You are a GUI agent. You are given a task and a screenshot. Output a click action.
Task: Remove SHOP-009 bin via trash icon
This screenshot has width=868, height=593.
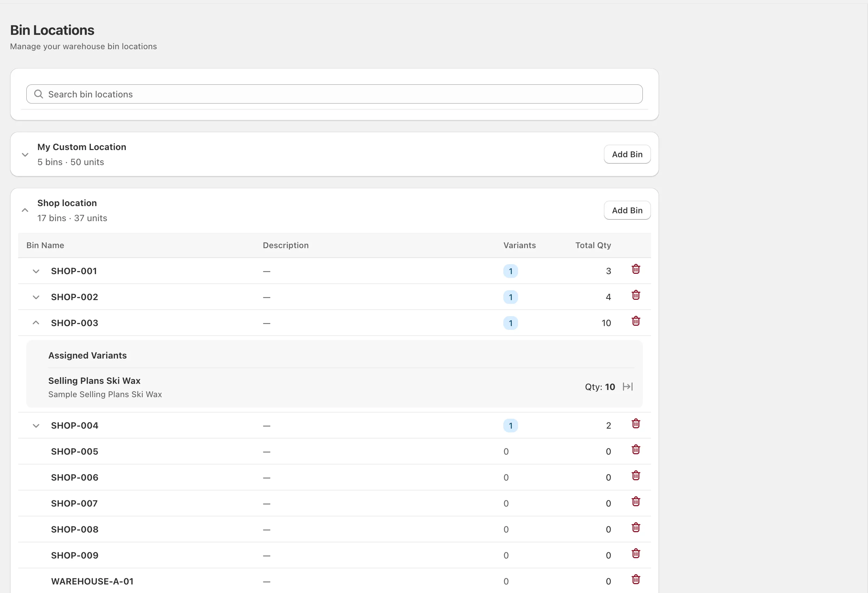[636, 553]
